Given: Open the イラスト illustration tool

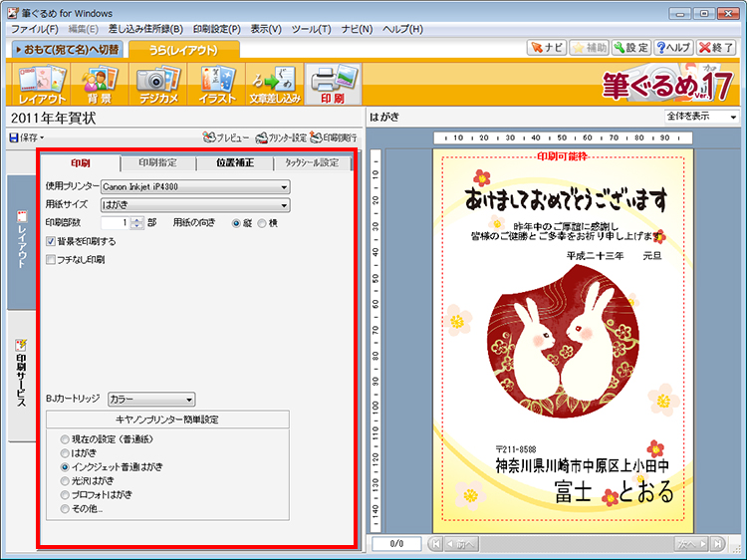Looking at the screenshot, I should (x=217, y=85).
